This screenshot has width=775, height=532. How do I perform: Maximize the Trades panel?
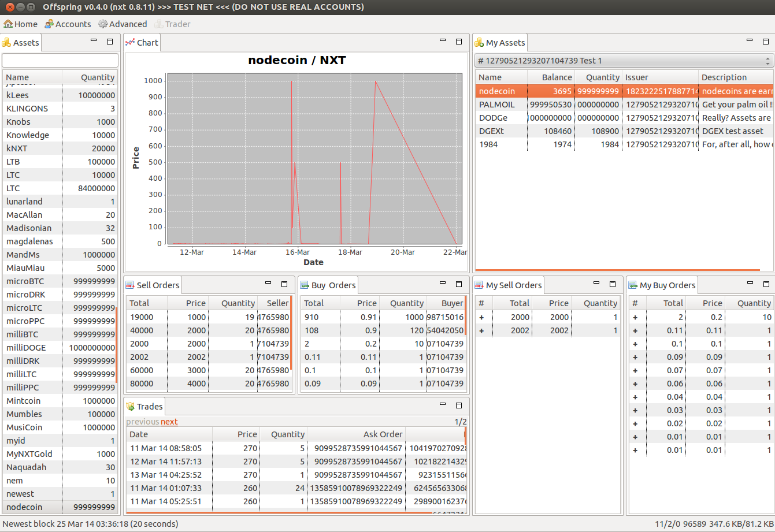pyautogui.click(x=459, y=405)
